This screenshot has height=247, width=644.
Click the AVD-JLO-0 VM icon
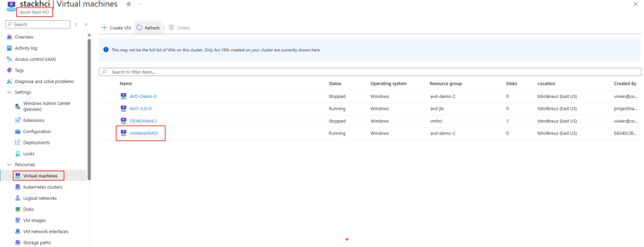click(123, 108)
